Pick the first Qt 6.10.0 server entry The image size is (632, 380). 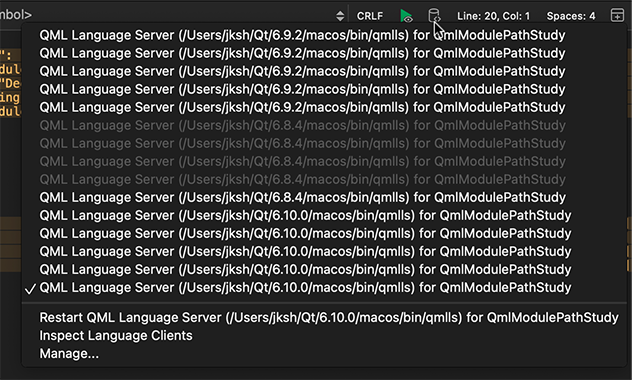(305, 216)
